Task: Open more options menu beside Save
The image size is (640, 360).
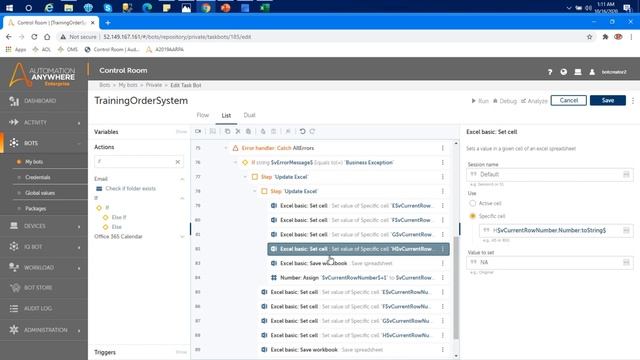Action: point(633,100)
